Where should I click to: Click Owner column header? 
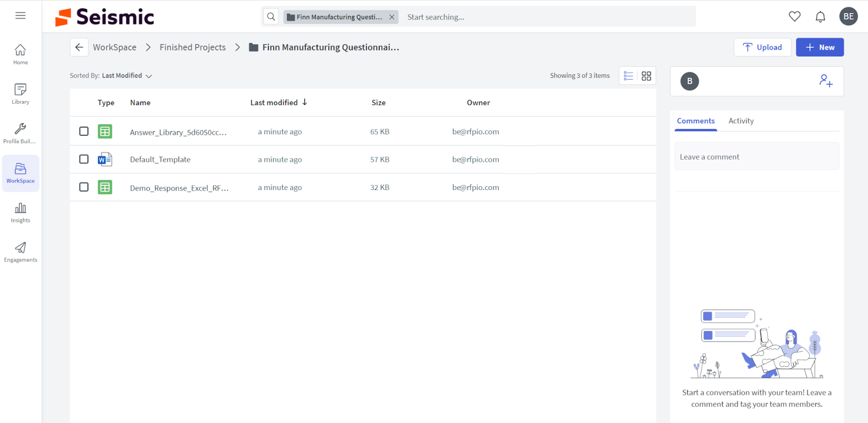click(478, 103)
